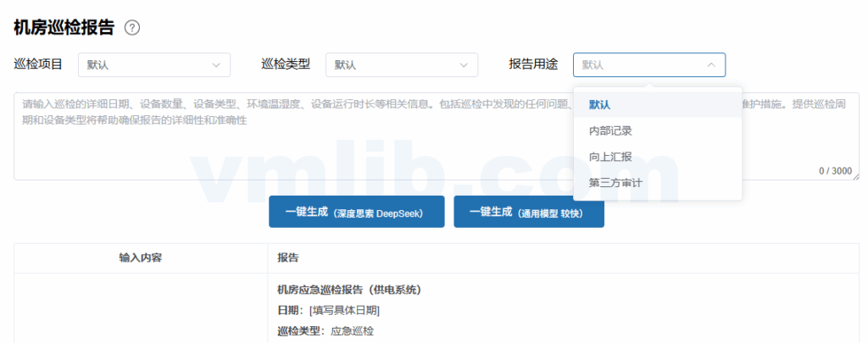Click the chevron arrow in 巡检项目 dropdown
868x343 pixels.
pyautogui.click(x=215, y=64)
